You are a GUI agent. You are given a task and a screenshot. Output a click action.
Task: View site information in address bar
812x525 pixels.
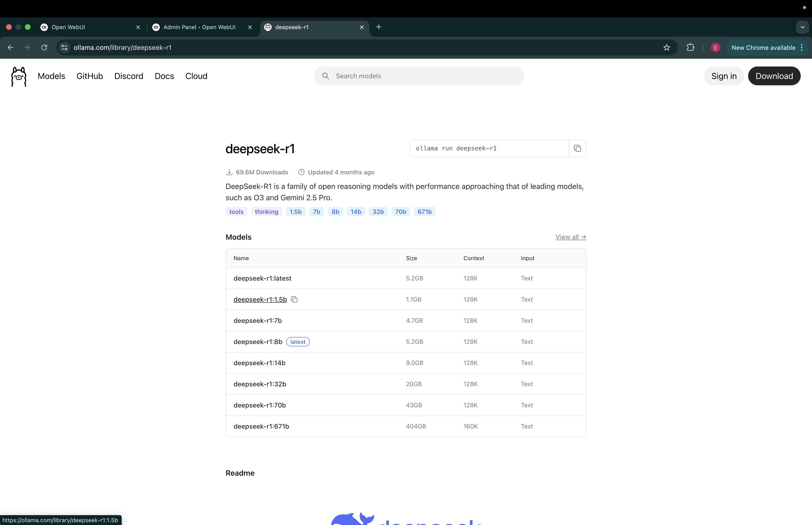click(64, 47)
